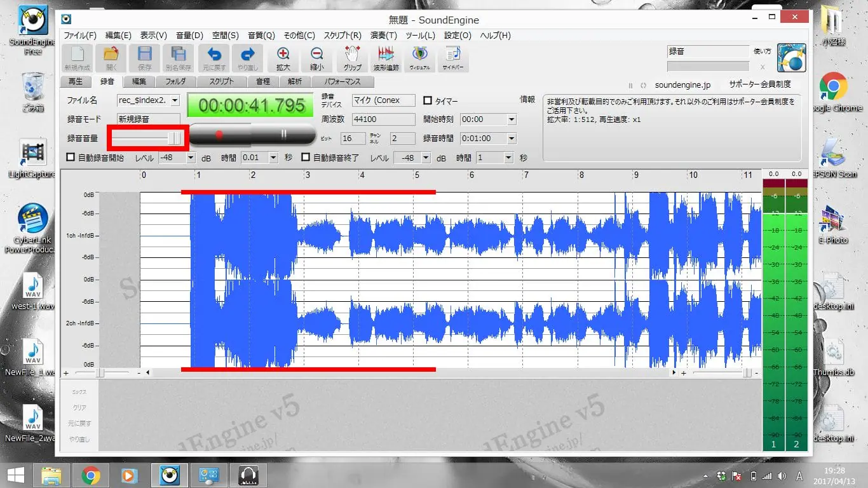Image resolution: width=868 pixels, height=488 pixels.
Task: Switch to the 編集 tab
Action: pos(139,82)
